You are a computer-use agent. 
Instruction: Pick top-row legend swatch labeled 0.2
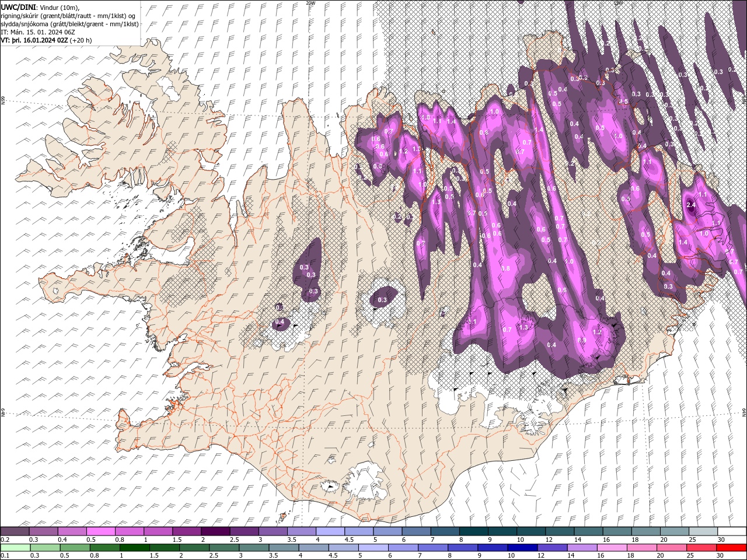tap(15, 531)
